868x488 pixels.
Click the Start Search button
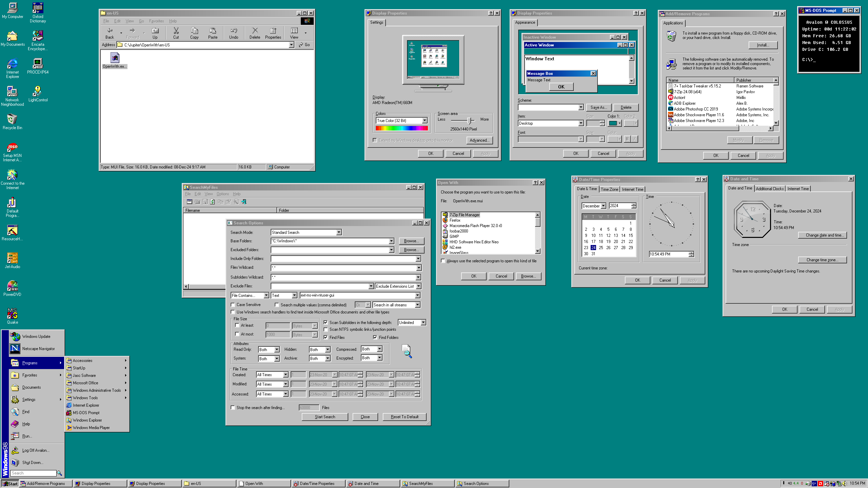[x=325, y=417]
